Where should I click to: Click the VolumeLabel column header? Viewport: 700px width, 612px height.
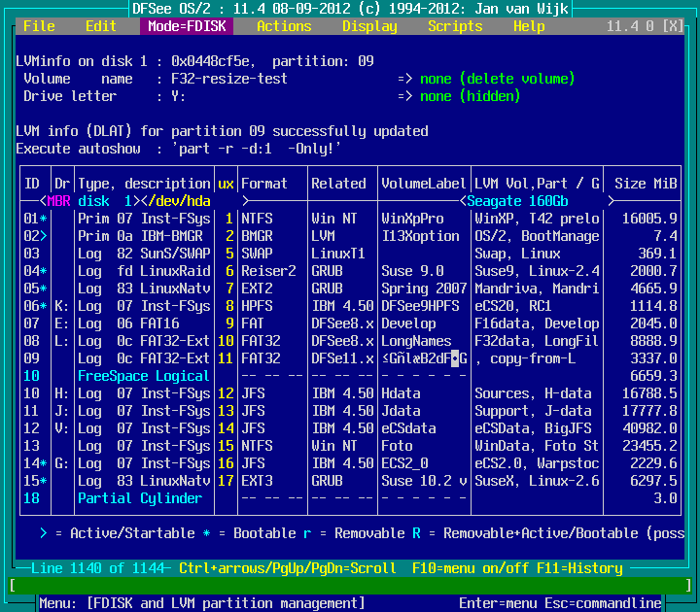click(x=424, y=184)
